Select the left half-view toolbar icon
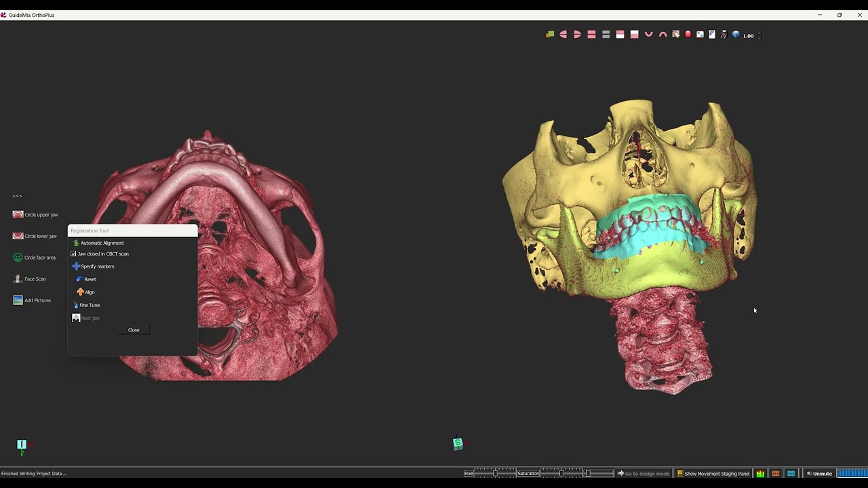The image size is (868, 488). [564, 35]
